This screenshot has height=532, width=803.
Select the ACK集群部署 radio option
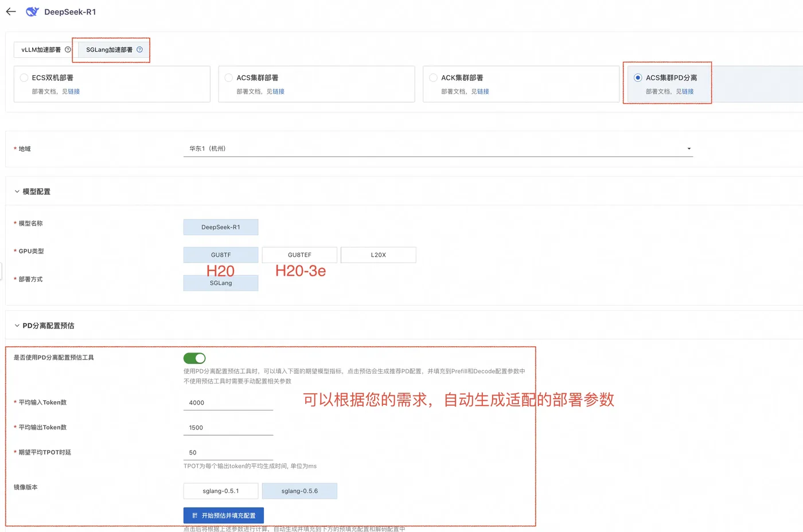[x=433, y=78]
